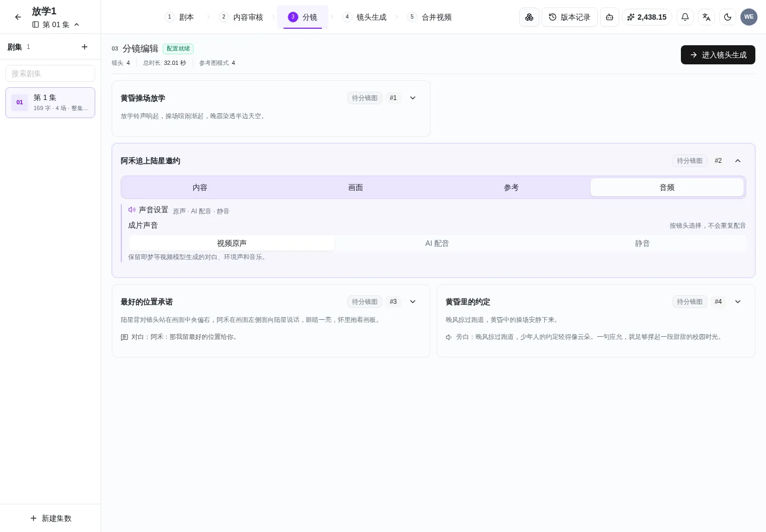This screenshot has height=532, width=766.
Task: Open the 2,438.15 credits balance
Action: pyautogui.click(x=647, y=17)
